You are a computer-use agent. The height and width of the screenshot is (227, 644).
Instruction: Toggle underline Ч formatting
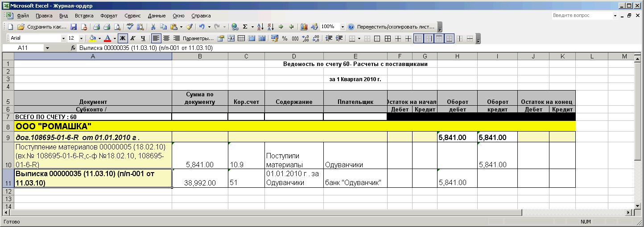(x=143, y=38)
